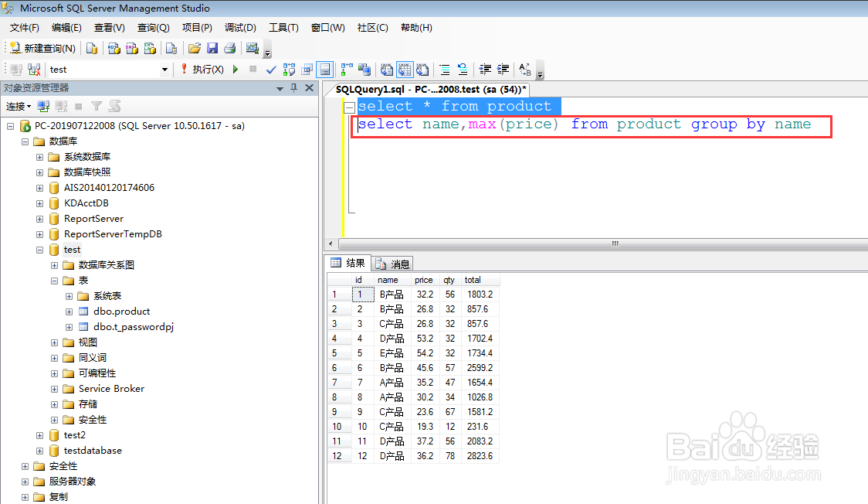Viewport: 868px width, 504px height.
Task: Expand the KDAcctDB database
Action: click(x=39, y=204)
